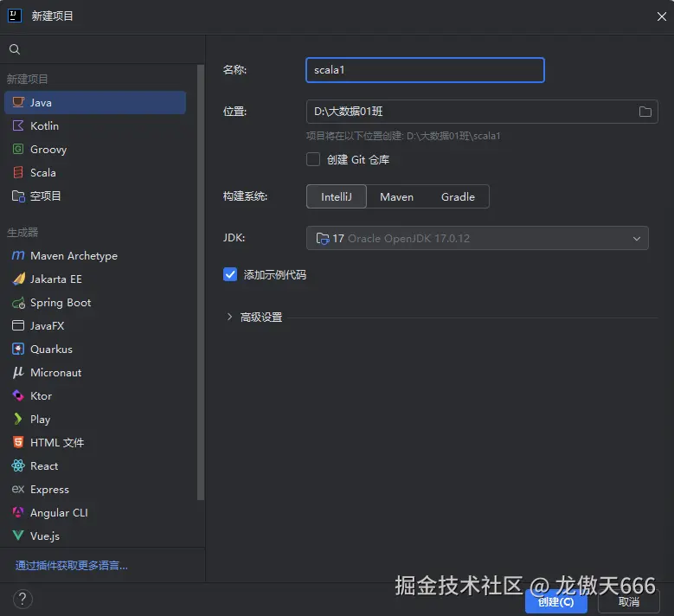674x616 pixels.
Task: Select the Kotlin icon in the list
Action: (x=18, y=125)
